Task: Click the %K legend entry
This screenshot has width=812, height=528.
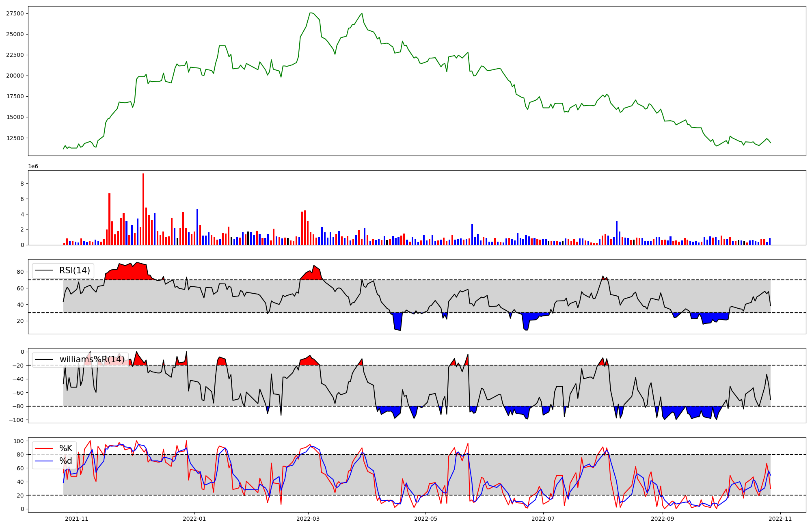Action: (66, 448)
